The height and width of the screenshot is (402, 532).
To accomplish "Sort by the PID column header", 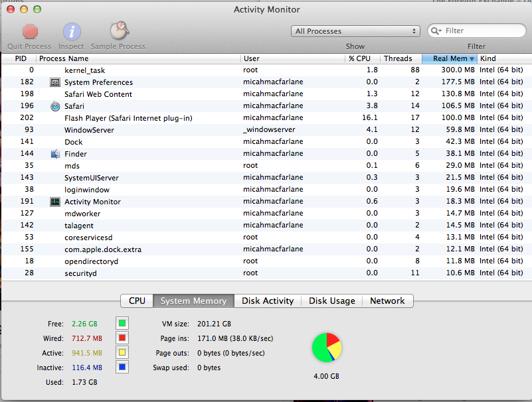I will pos(19,58).
